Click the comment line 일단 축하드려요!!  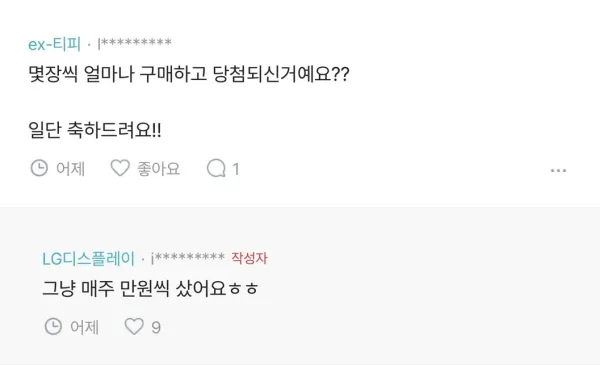point(95,130)
